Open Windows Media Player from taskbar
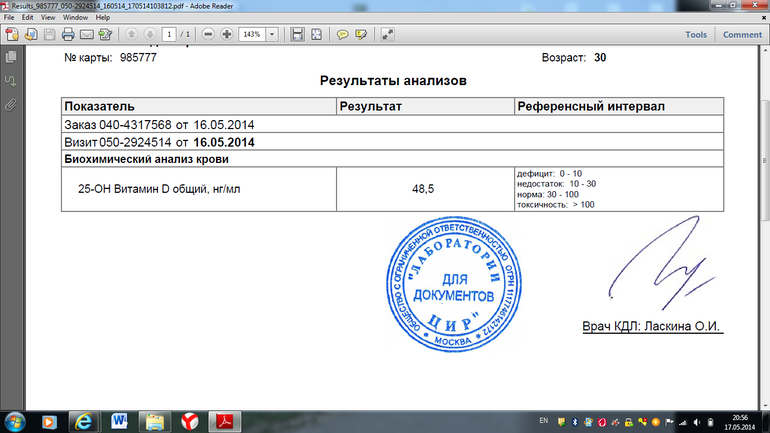 point(49,422)
